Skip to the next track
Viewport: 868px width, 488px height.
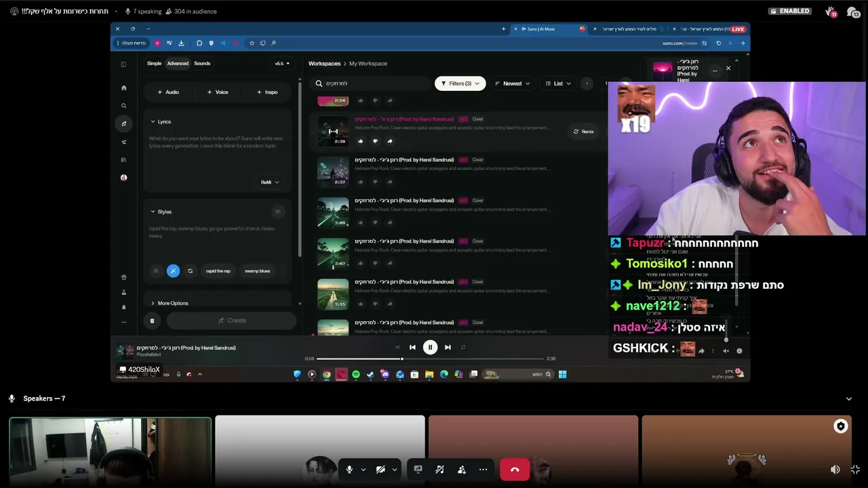tap(448, 347)
